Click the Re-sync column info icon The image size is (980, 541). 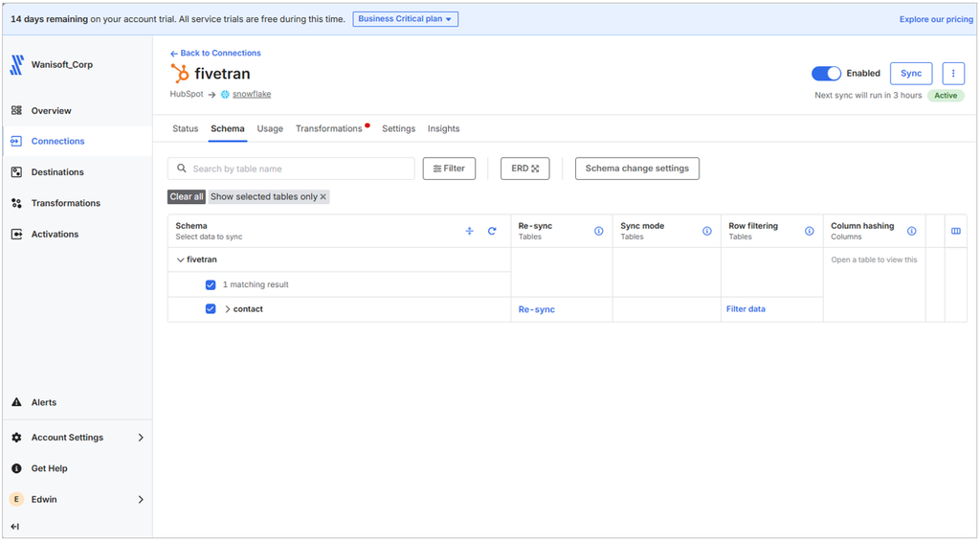[599, 231]
